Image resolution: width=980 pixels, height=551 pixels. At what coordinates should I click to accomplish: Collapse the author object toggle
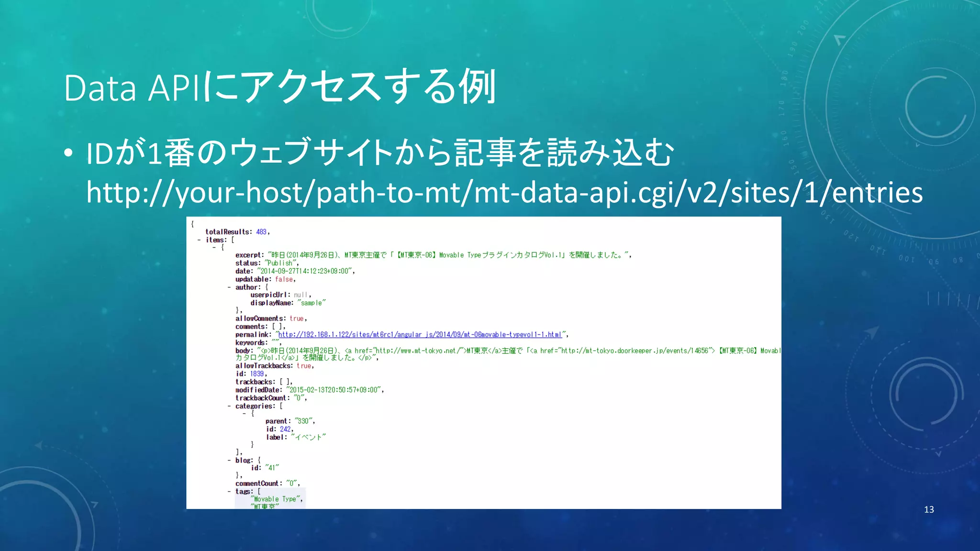[x=230, y=287]
